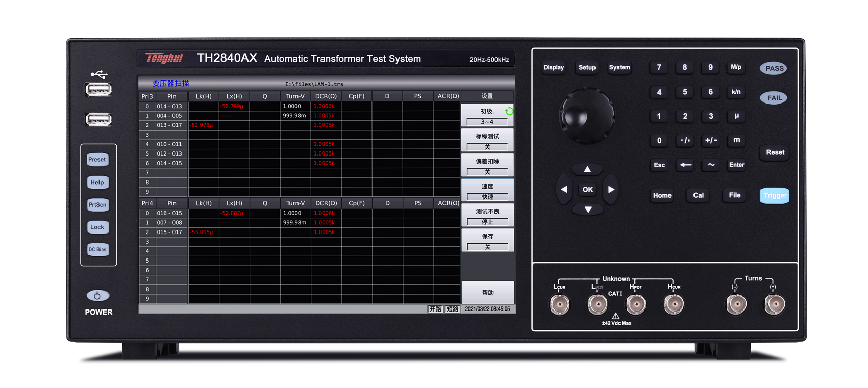Viewport: 868px width, 388px height.
Task: Open the 初级 3~4 primary selector
Action: point(487,116)
